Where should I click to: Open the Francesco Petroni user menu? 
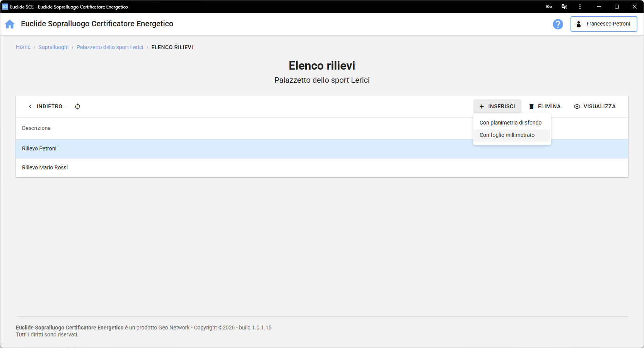tap(603, 24)
